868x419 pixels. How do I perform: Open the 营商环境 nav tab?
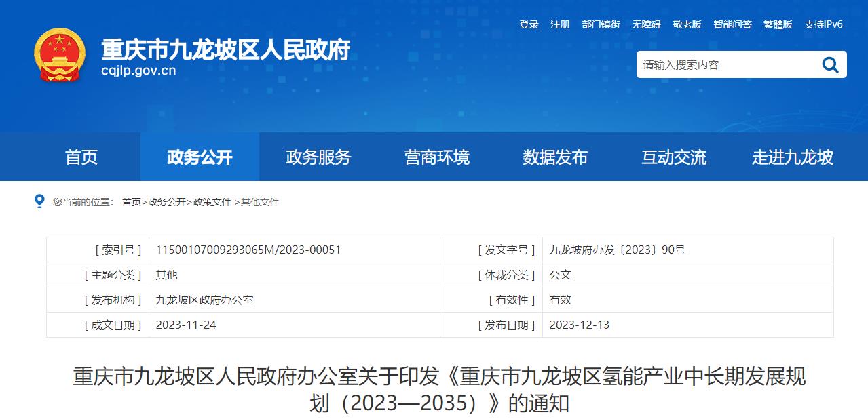pyautogui.click(x=436, y=157)
